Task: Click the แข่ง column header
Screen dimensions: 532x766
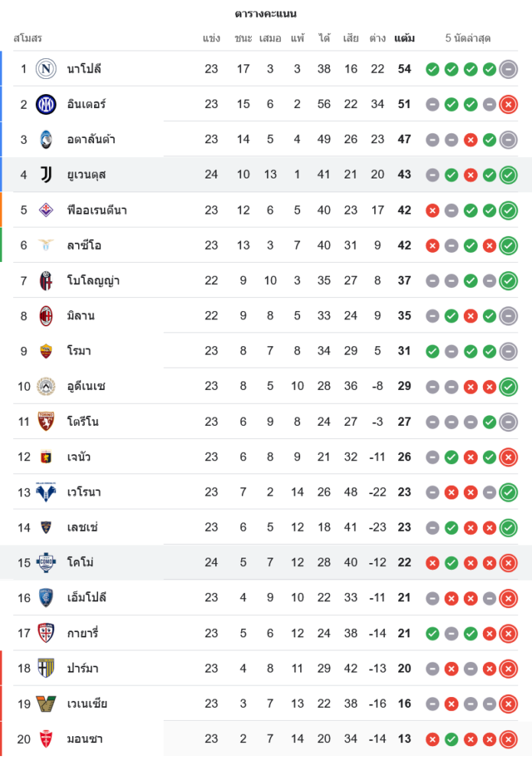Action: (x=211, y=38)
